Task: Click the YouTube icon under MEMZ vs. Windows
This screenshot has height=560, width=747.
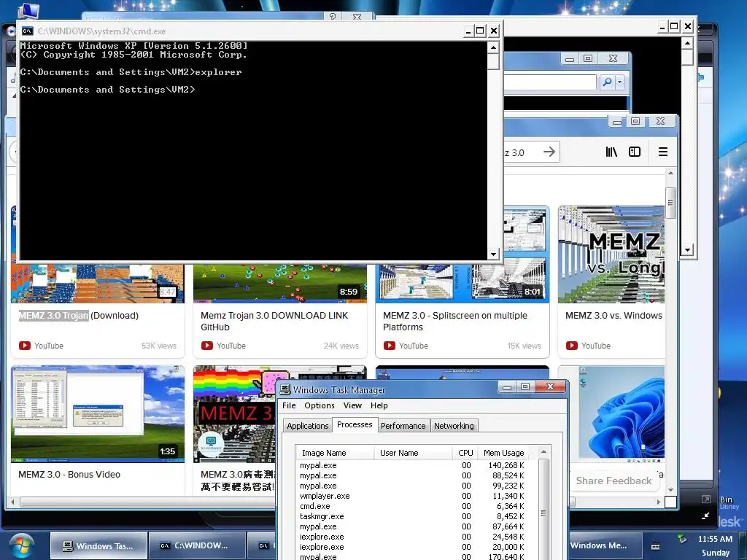Action: coord(572,346)
